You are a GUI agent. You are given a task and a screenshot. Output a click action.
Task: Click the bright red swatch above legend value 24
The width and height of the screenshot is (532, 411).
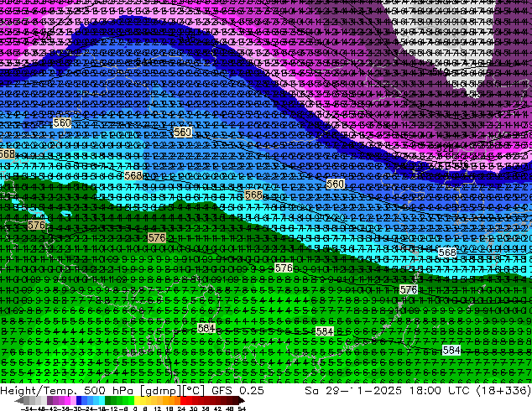coord(183,401)
